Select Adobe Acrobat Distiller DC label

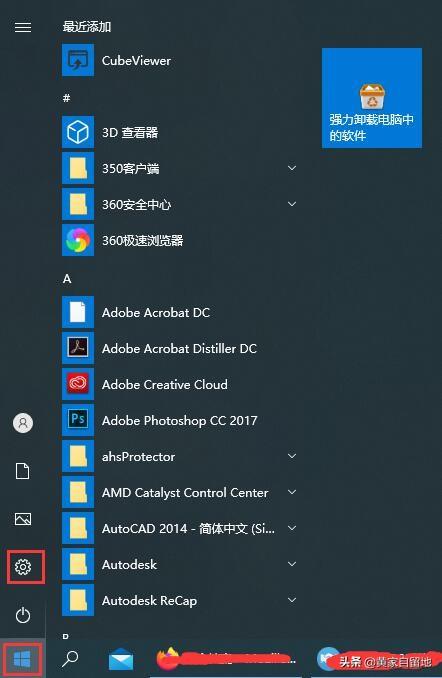coord(179,349)
